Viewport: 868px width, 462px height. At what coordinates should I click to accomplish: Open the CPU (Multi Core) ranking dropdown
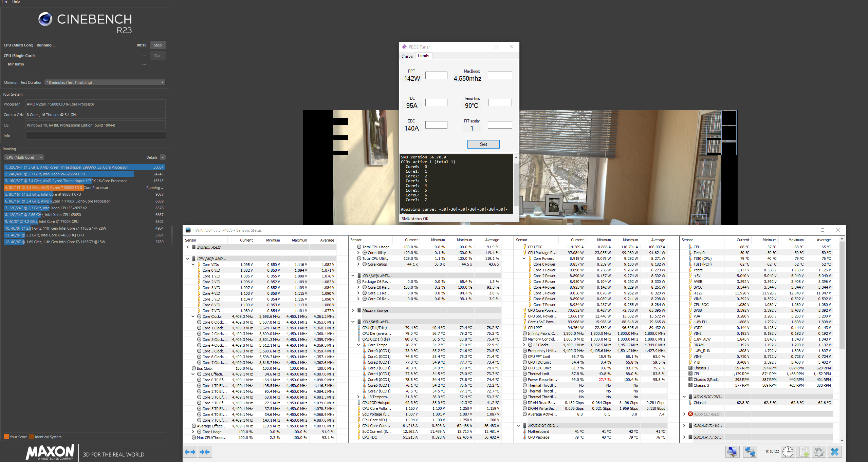[x=24, y=157]
